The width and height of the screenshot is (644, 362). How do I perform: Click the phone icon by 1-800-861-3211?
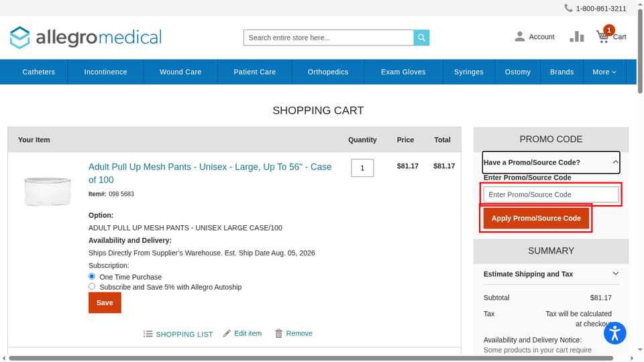[x=568, y=8]
